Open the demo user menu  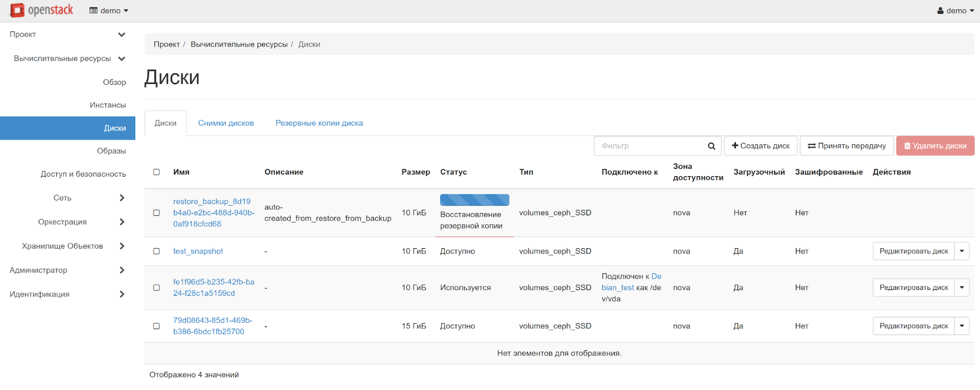pyautogui.click(x=955, y=11)
